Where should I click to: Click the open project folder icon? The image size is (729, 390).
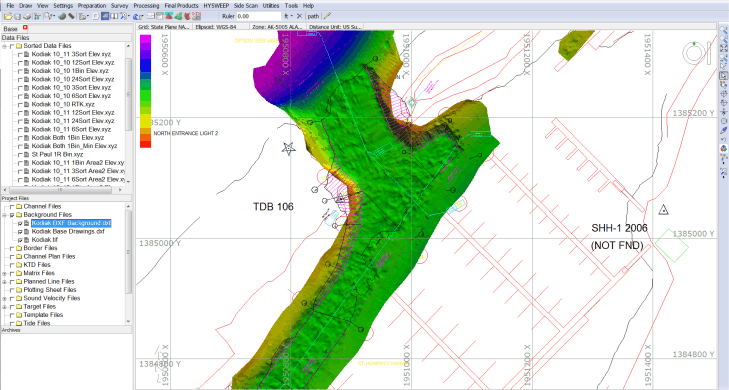[8, 16]
